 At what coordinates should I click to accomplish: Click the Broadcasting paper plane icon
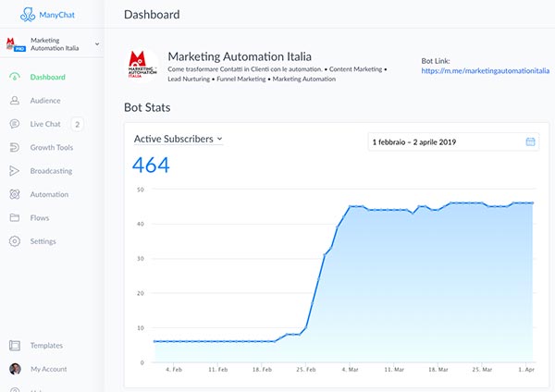15,171
